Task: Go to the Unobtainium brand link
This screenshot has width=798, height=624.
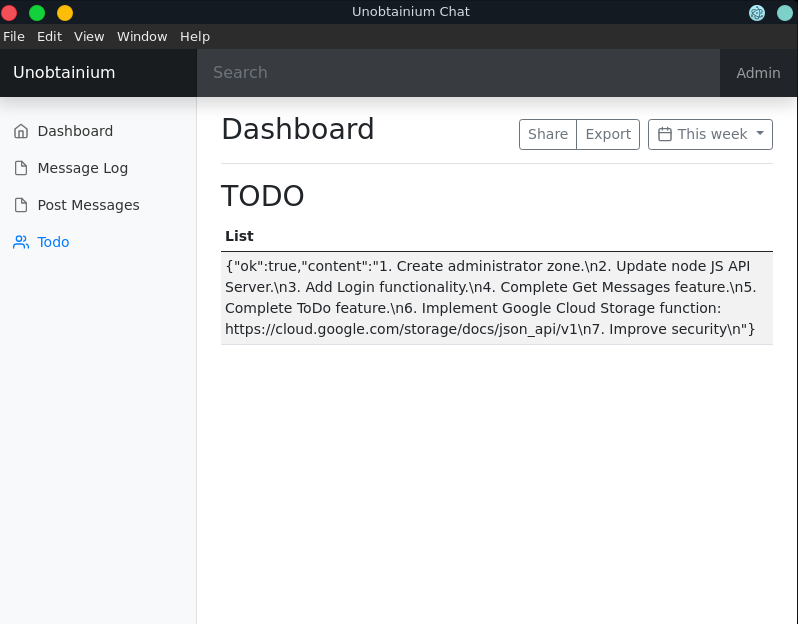Action: pos(64,73)
